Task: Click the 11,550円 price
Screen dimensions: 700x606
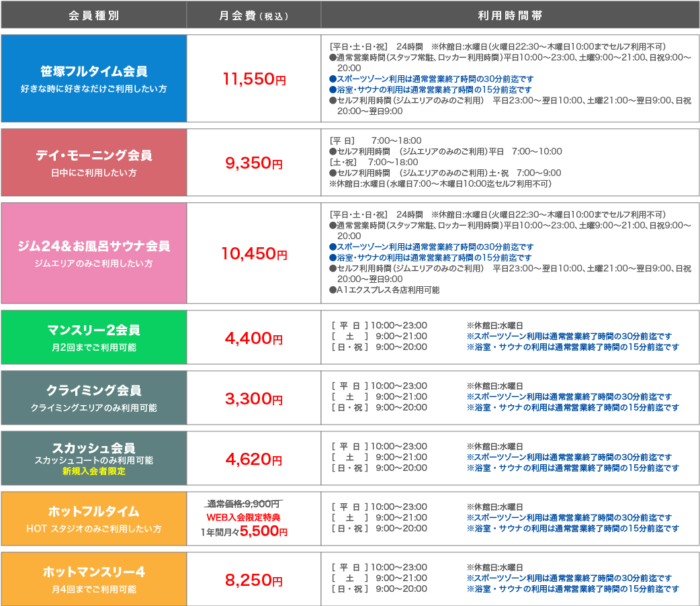Action: coord(253,79)
